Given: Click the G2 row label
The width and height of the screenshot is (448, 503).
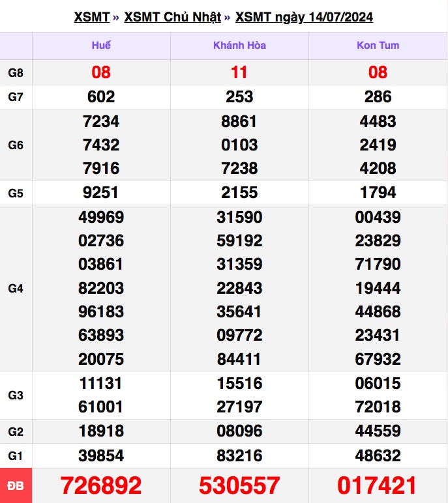Looking at the screenshot, I should (x=16, y=431).
